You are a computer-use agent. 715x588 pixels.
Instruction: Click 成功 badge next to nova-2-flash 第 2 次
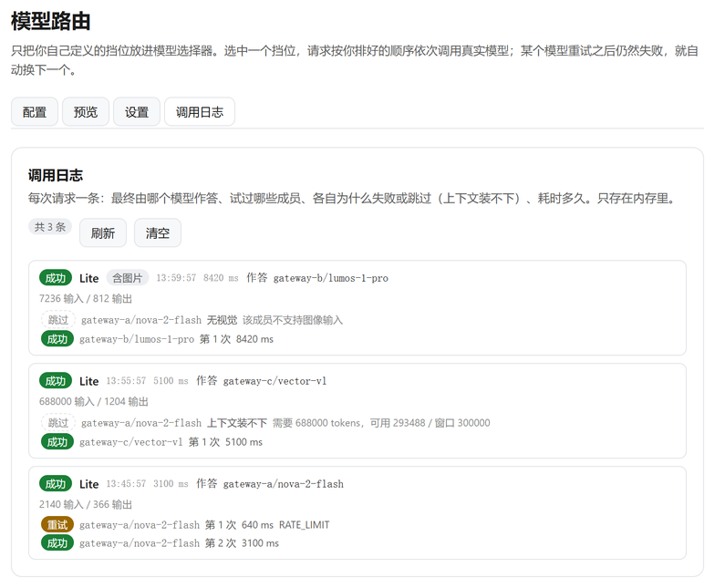57,543
